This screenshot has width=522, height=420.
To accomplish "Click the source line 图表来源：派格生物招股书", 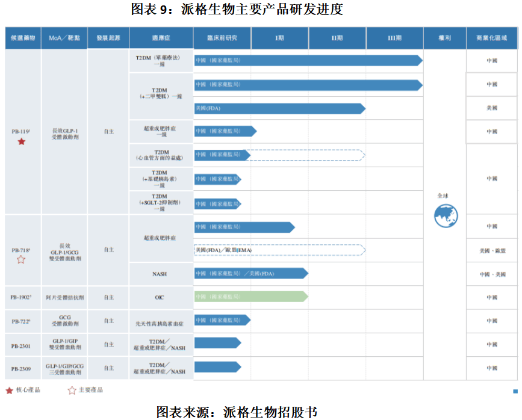I will click(237, 412).
